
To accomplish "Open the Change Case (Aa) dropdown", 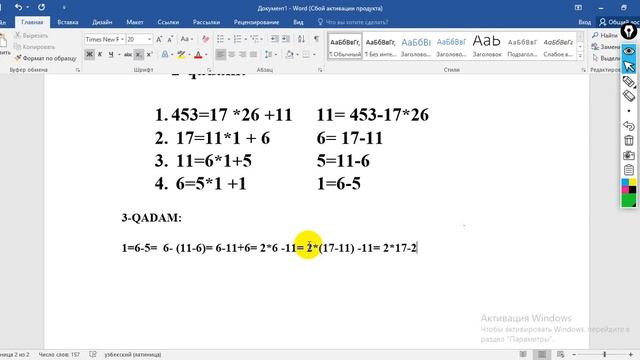I will [187, 39].
